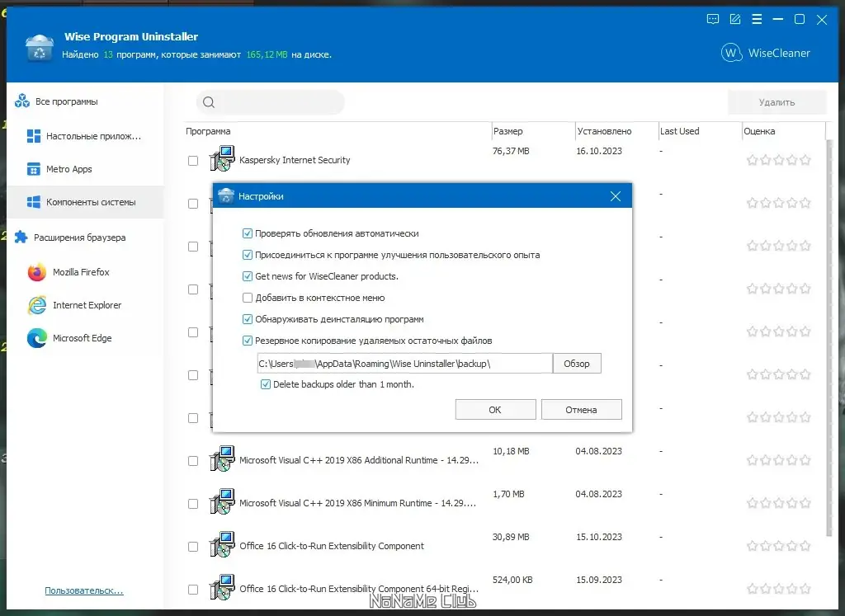Click the Metro Apps icon
Screen dimensions: 845x616
click(x=33, y=169)
